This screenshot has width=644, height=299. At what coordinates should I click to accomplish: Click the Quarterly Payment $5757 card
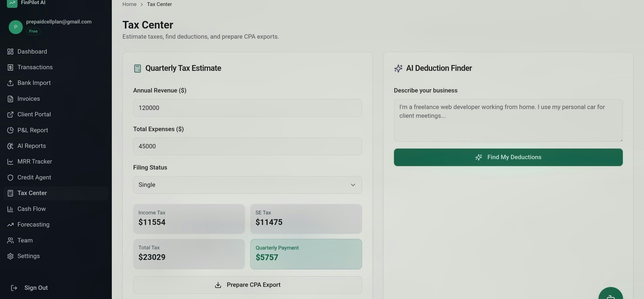pyautogui.click(x=306, y=254)
